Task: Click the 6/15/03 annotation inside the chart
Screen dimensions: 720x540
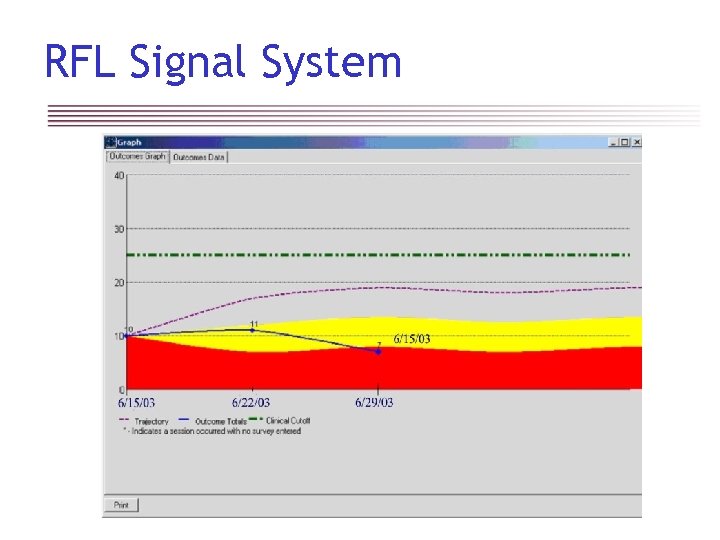Action: tap(412, 339)
